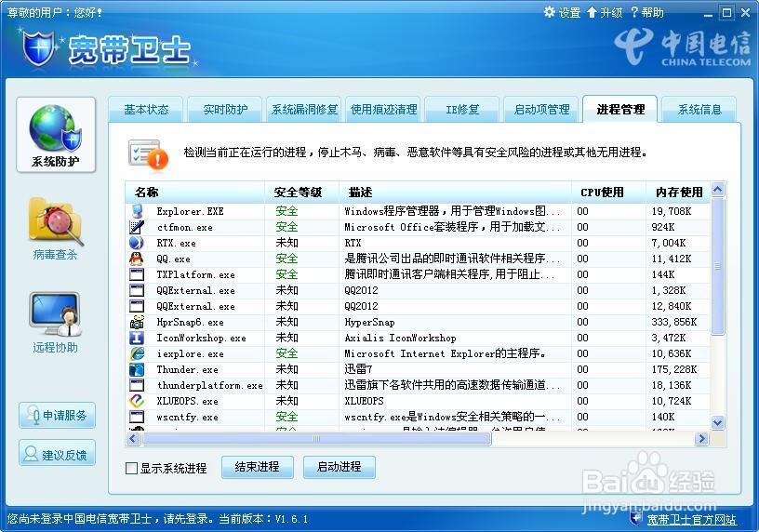759x532 pixels.
Task: Click the 升级 upgrade arrow icon
Action: point(592,12)
